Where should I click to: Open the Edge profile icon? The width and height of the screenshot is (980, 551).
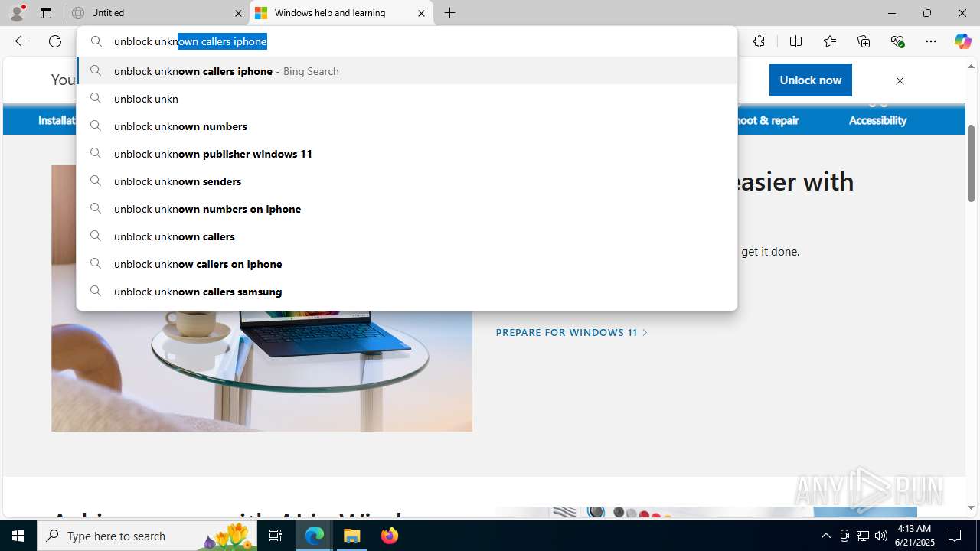coord(17,13)
